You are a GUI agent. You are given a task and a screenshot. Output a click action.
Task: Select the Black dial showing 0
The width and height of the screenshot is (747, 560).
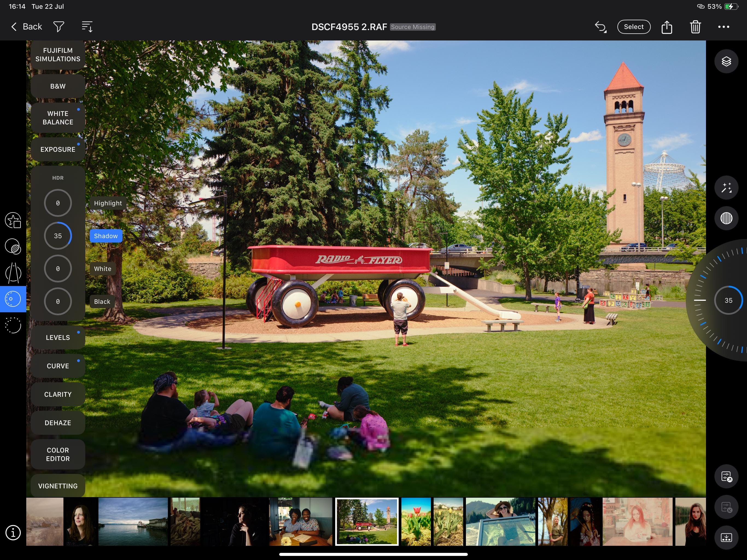pyautogui.click(x=58, y=301)
